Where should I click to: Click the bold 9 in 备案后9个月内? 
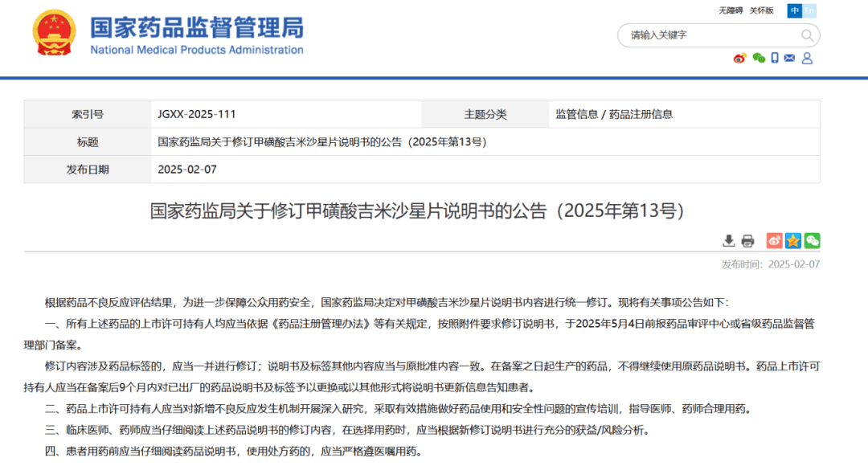point(122,387)
